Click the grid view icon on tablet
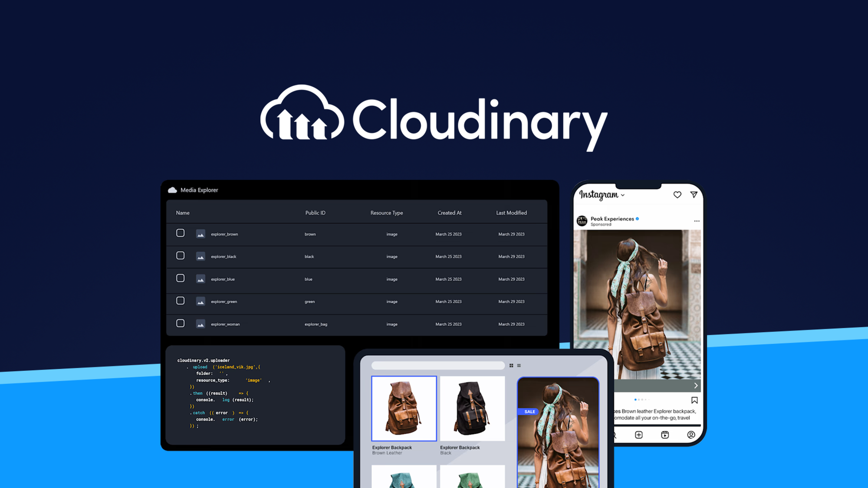Image resolution: width=868 pixels, height=488 pixels. (x=512, y=365)
